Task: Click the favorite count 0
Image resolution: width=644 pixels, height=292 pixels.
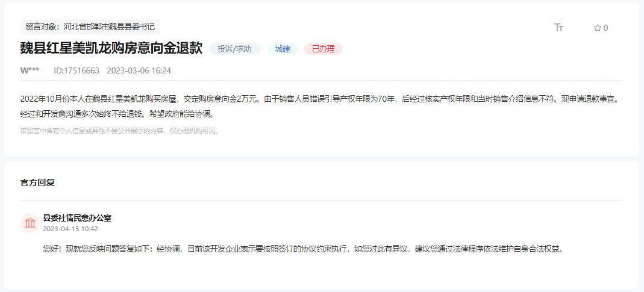Action: pos(606,28)
